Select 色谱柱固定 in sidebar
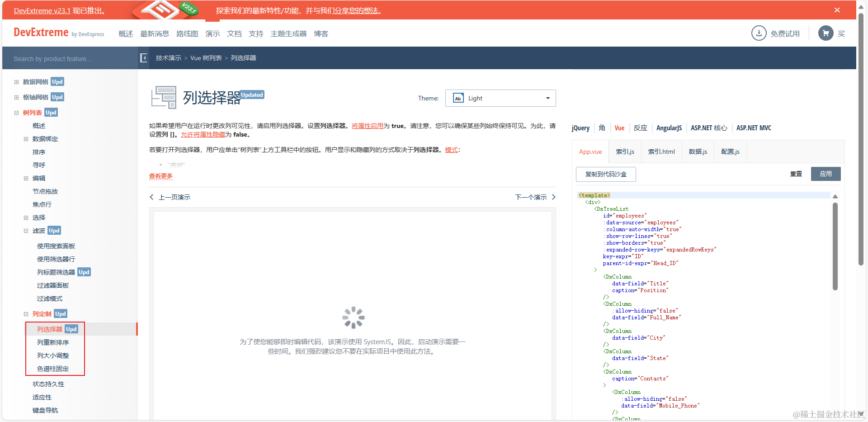 click(x=53, y=369)
